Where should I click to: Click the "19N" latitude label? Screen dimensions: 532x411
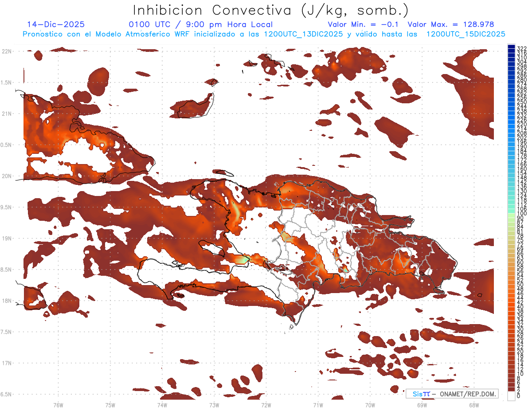(x=7, y=239)
